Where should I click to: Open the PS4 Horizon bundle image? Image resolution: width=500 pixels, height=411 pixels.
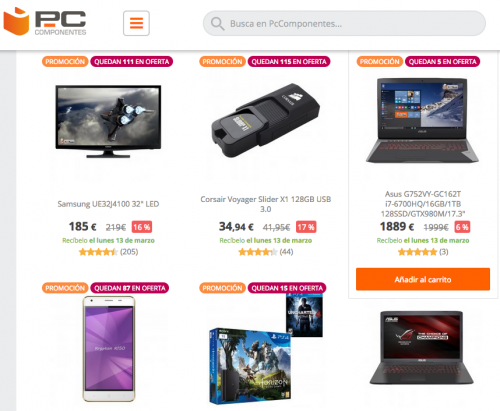coord(266,349)
